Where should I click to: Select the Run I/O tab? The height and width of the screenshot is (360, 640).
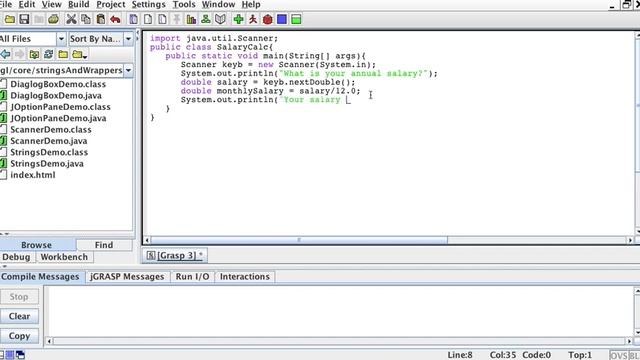tap(192, 277)
